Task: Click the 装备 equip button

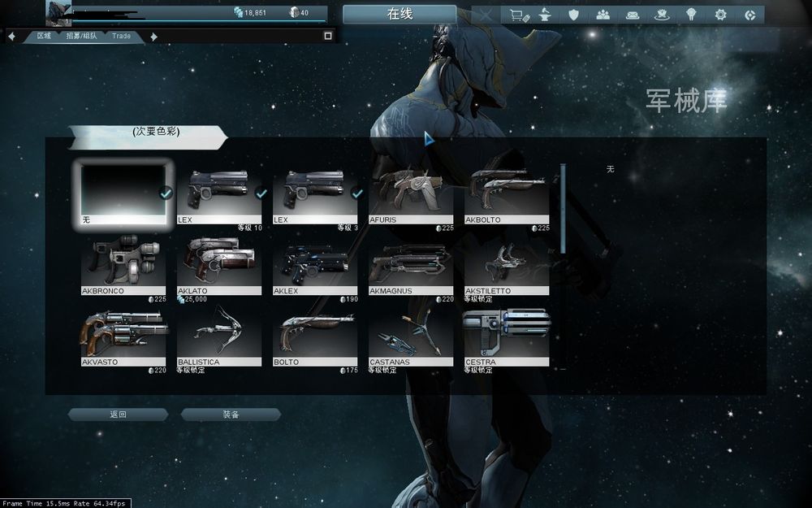Action: click(231, 415)
